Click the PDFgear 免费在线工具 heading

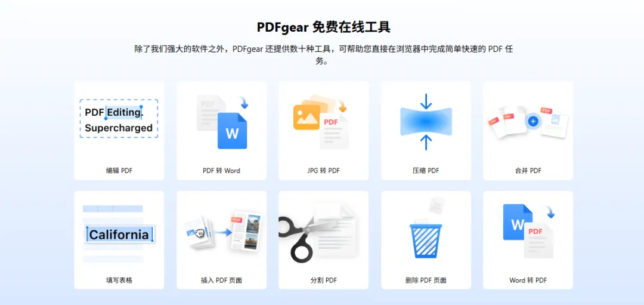pos(324,27)
